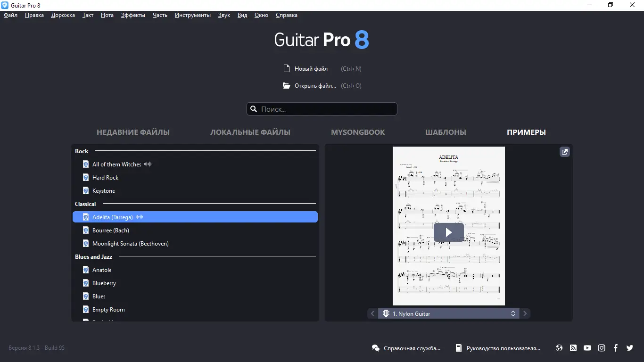Open the Файл menu

[x=10, y=15]
